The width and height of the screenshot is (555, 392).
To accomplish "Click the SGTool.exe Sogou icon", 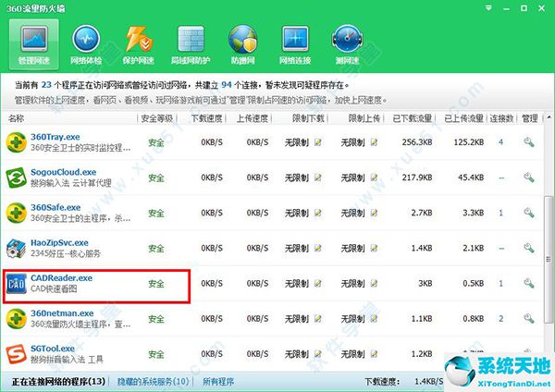I will tap(17, 354).
